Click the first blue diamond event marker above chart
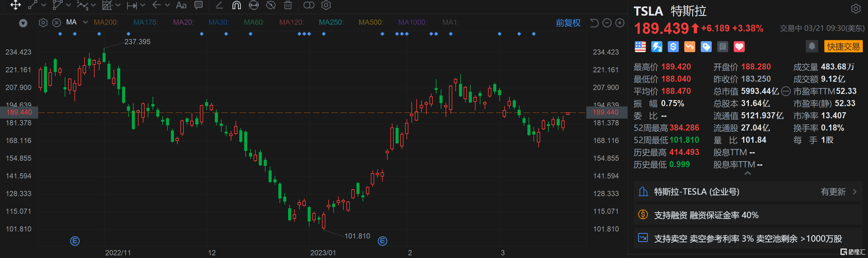The height and width of the screenshot is (258, 868). tap(60, 34)
